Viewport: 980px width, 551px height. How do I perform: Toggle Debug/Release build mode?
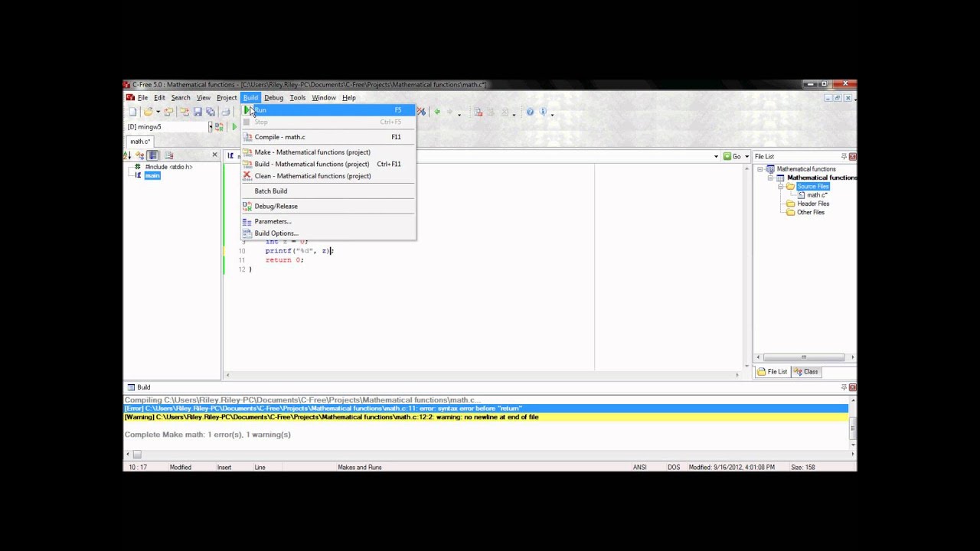pyautogui.click(x=328, y=207)
